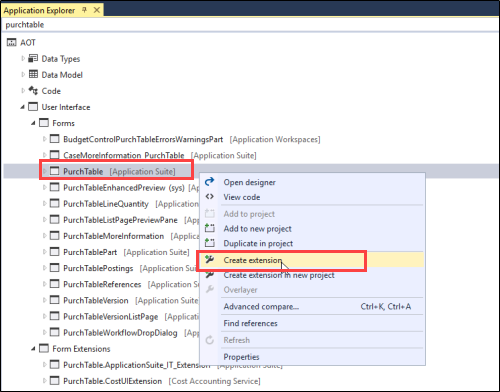Click the PurchTableVersion form icon
Viewport: 500px width, 392px height.
coord(54,300)
